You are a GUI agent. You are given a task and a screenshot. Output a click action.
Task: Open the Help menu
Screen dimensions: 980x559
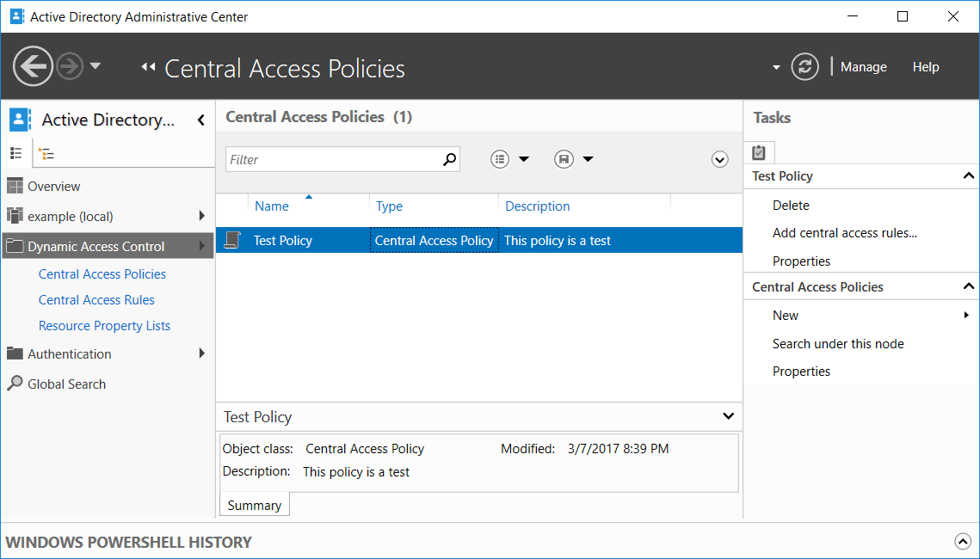tap(926, 67)
